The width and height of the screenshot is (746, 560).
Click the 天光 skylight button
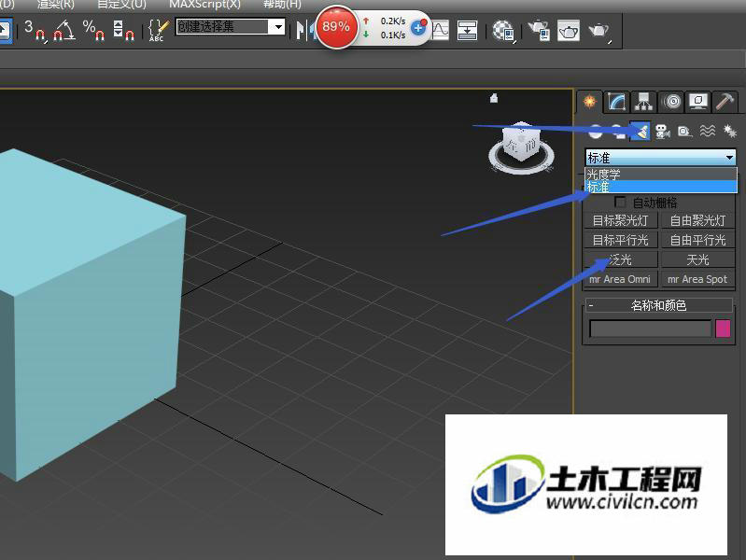click(x=698, y=259)
